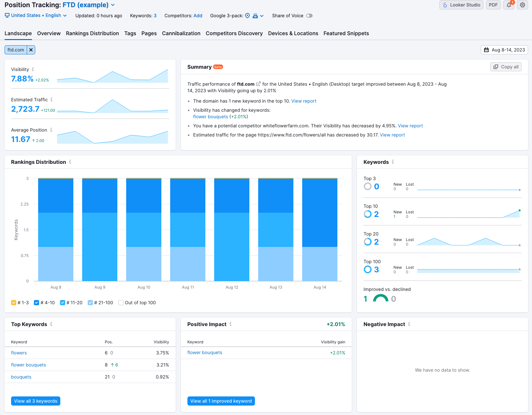
Task: Click View all 1 improved keyword button
Action: click(x=221, y=401)
